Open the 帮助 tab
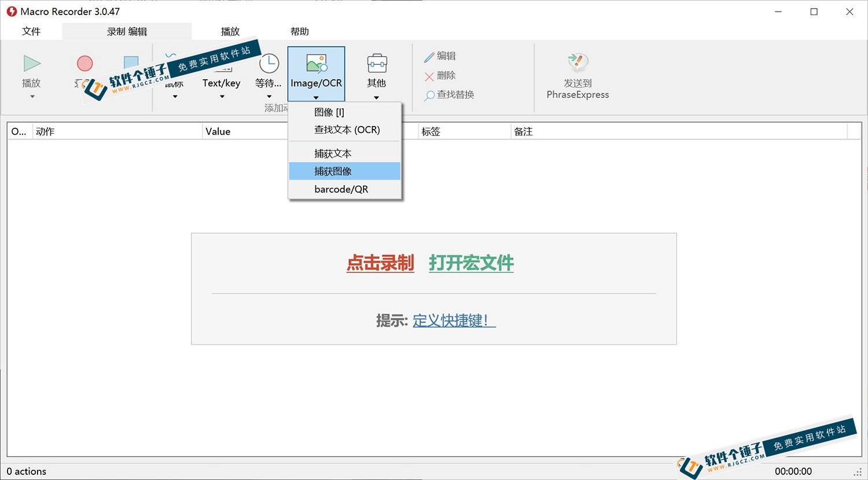This screenshot has width=868, height=480. point(300,31)
